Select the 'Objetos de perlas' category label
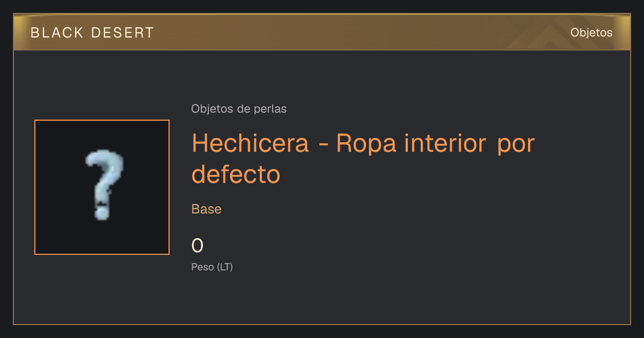 click(239, 109)
